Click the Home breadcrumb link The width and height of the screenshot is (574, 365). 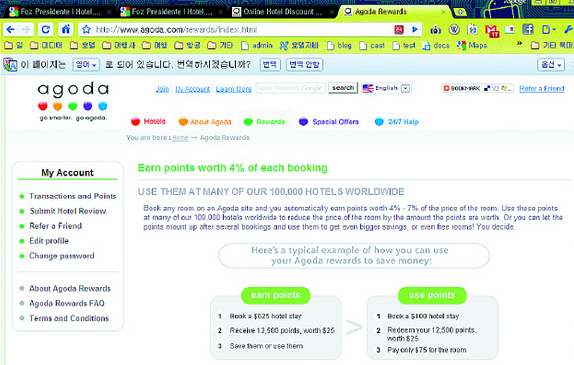click(x=180, y=138)
